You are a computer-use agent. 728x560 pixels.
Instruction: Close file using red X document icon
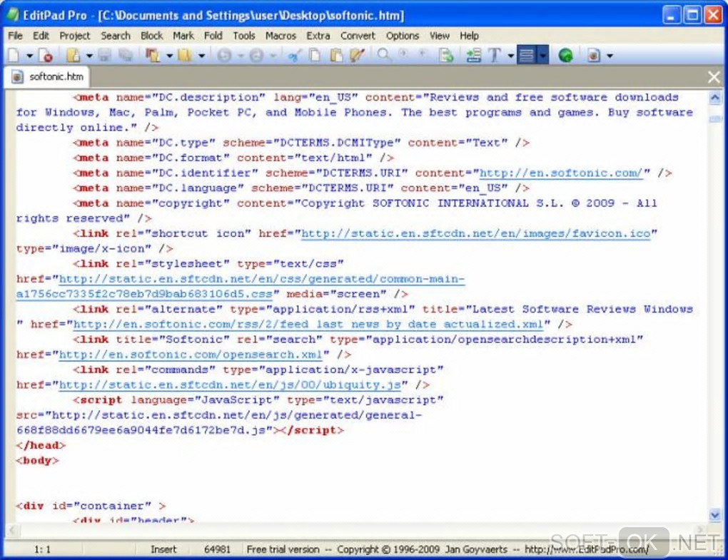tap(46, 56)
